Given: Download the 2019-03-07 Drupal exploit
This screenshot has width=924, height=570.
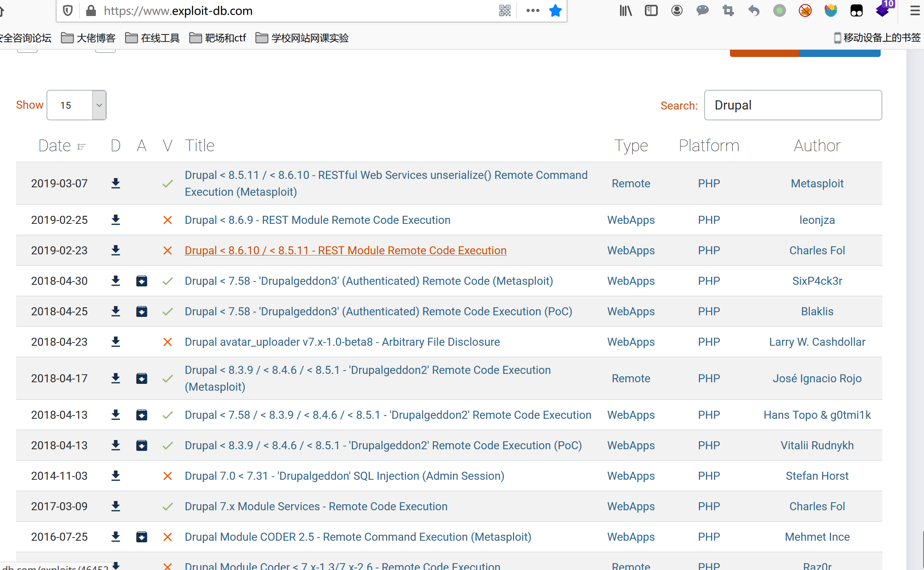Looking at the screenshot, I should tap(115, 183).
